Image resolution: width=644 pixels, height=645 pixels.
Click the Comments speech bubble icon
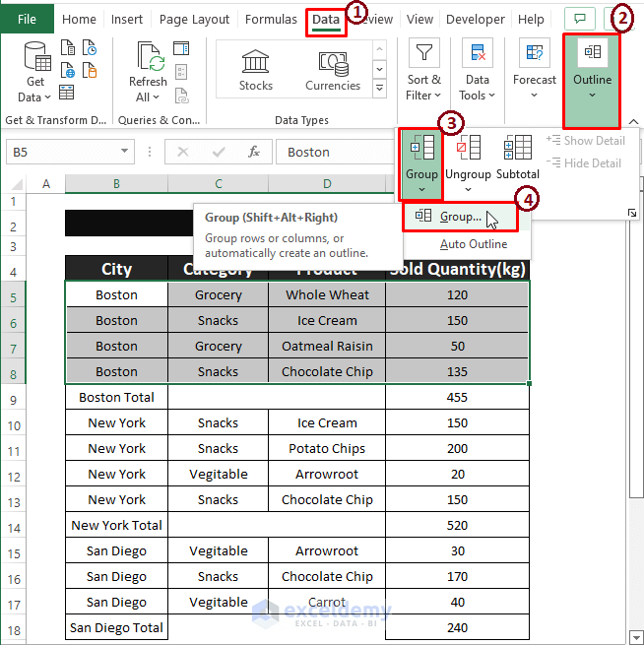pyautogui.click(x=580, y=19)
